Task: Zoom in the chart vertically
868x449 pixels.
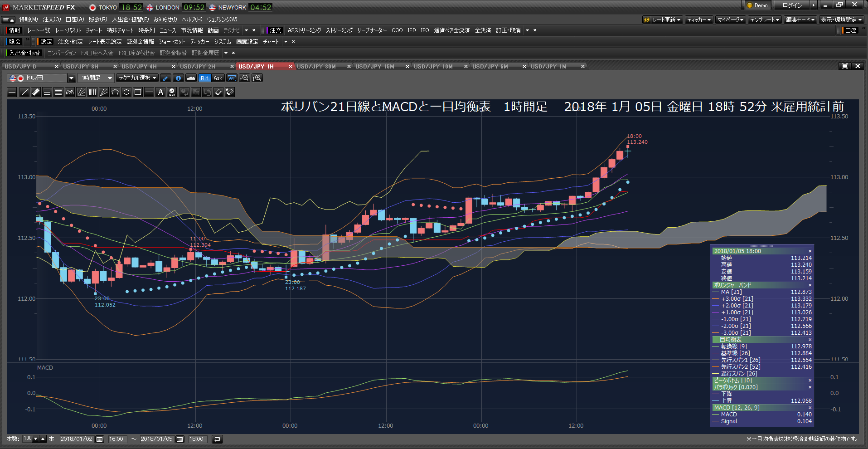Action: pyautogui.click(x=257, y=78)
